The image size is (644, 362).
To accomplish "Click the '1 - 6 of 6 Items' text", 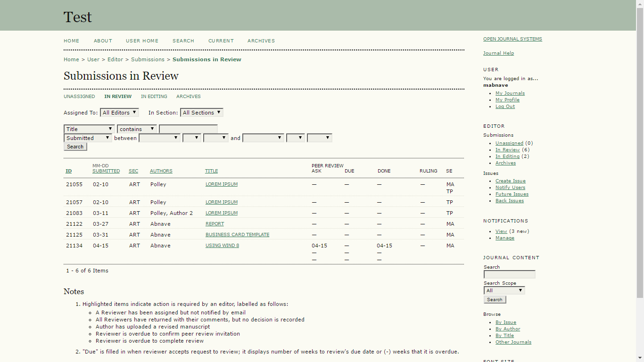I will (87, 271).
